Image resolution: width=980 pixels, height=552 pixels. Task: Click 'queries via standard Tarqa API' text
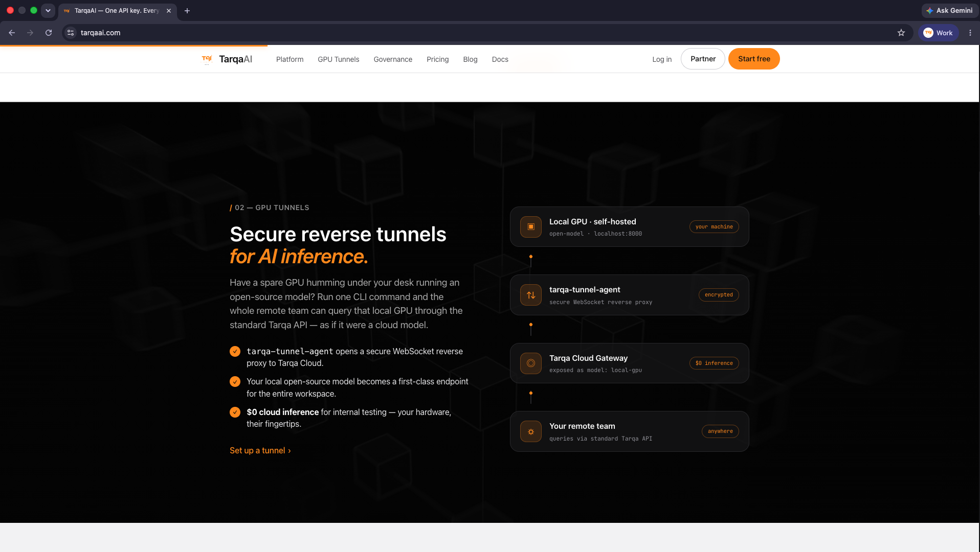[600, 439]
